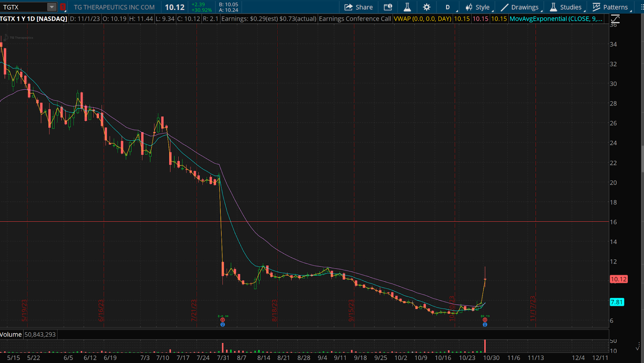Open chart settings via the gear icon

coord(427,7)
